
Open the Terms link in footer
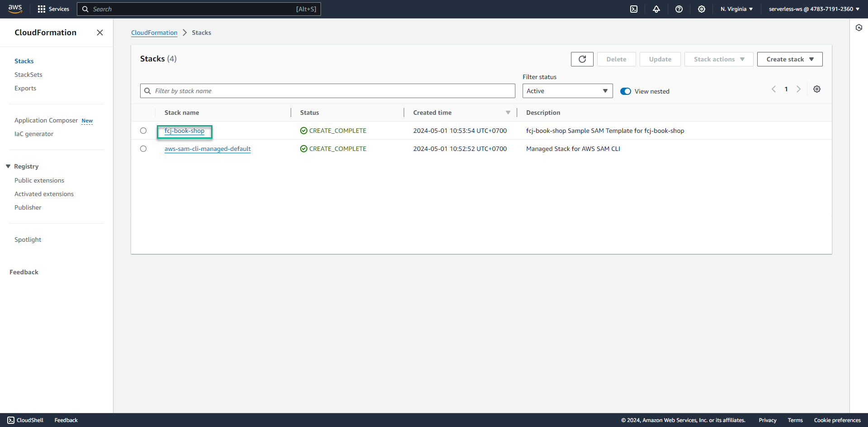click(795, 420)
